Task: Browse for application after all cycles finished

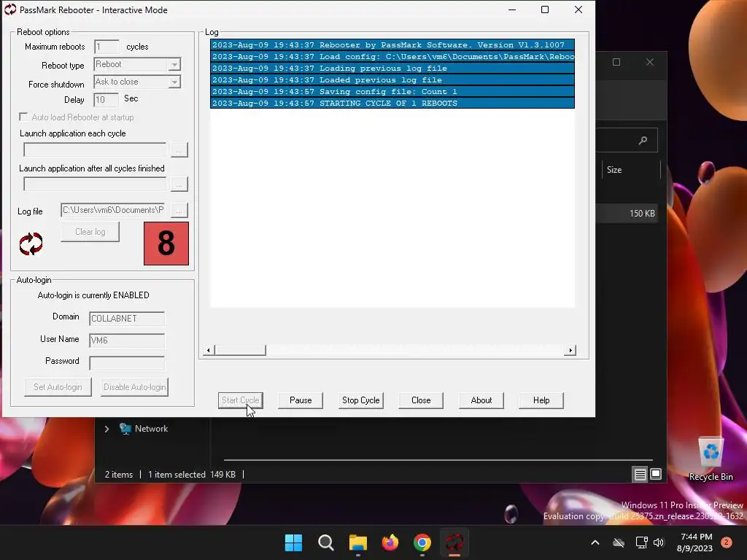Action: (x=179, y=184)
